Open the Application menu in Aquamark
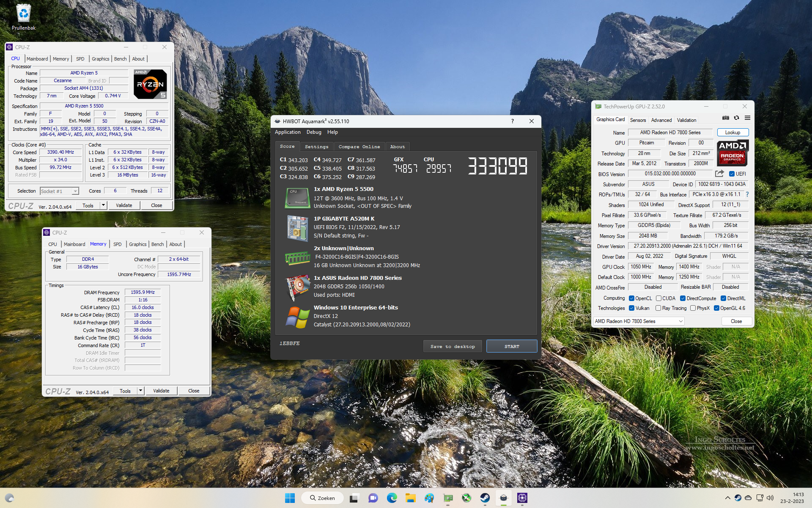This screenshot has width=812, height=508. pyautogui.click(x=288, y=132)
